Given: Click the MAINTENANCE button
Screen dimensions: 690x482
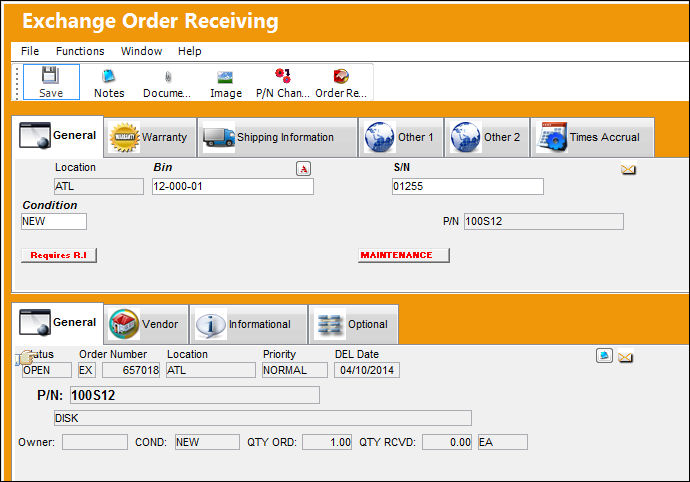Looking at the screenshot, I should (404, 255).
